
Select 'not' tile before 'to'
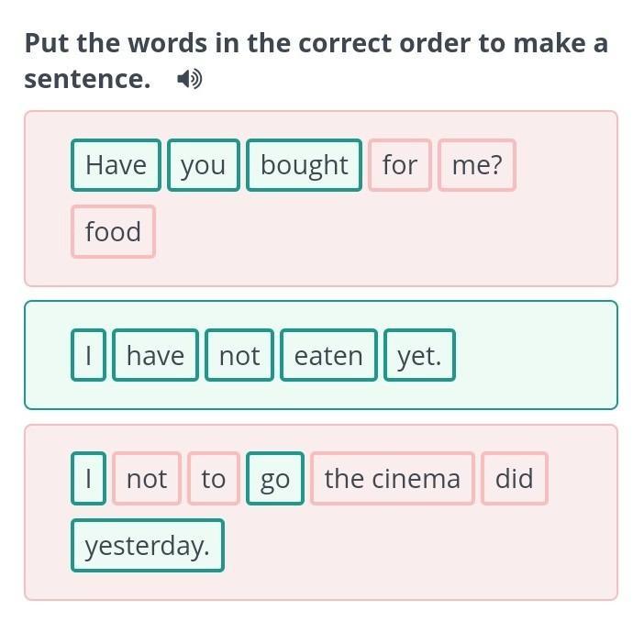(147, 478)
